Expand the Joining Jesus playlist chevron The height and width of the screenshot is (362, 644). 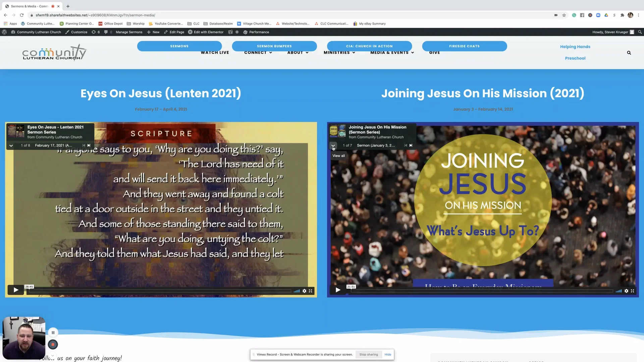[333, 145]
